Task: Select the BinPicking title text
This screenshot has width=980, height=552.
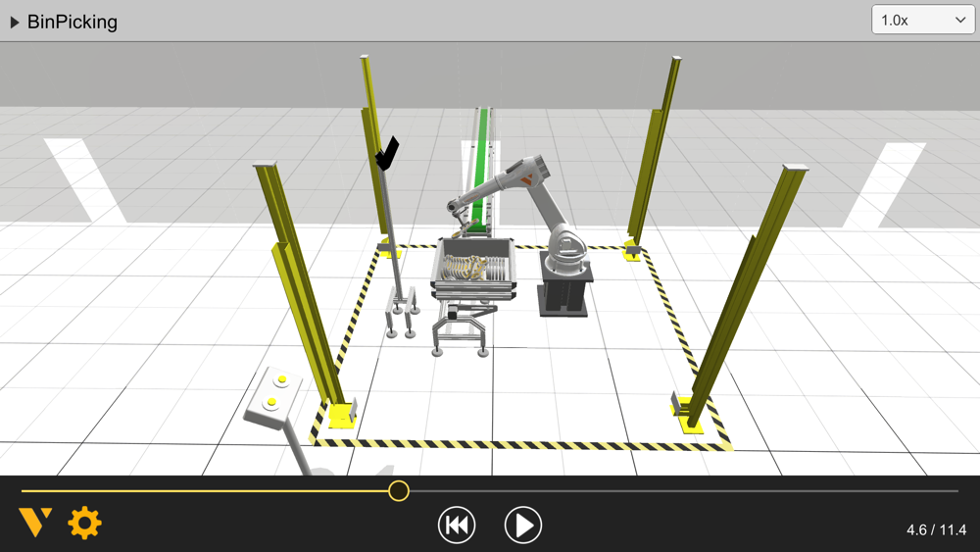Action: tap(73, 22)
